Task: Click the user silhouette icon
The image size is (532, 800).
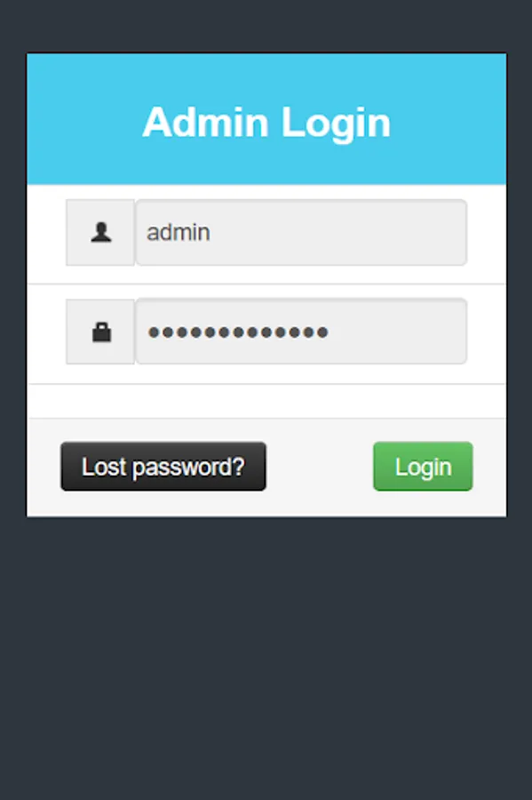Action: (101, 233)
